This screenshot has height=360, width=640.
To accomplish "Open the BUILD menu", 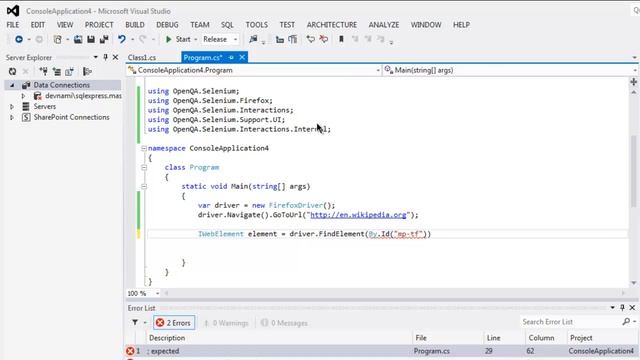I will (x=135, y=25).
